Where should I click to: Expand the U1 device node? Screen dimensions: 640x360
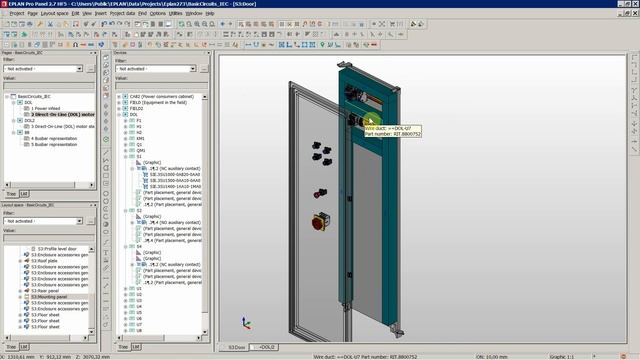126,289
